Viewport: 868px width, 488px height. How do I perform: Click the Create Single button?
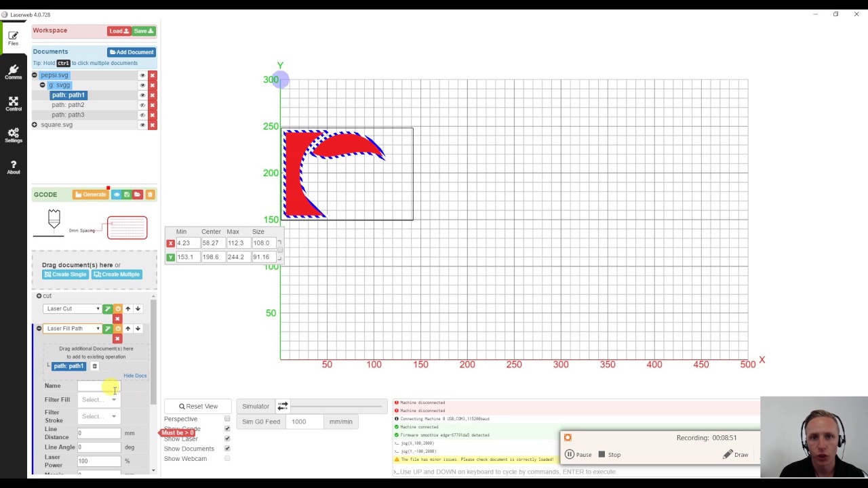click(x=65, y=274)
